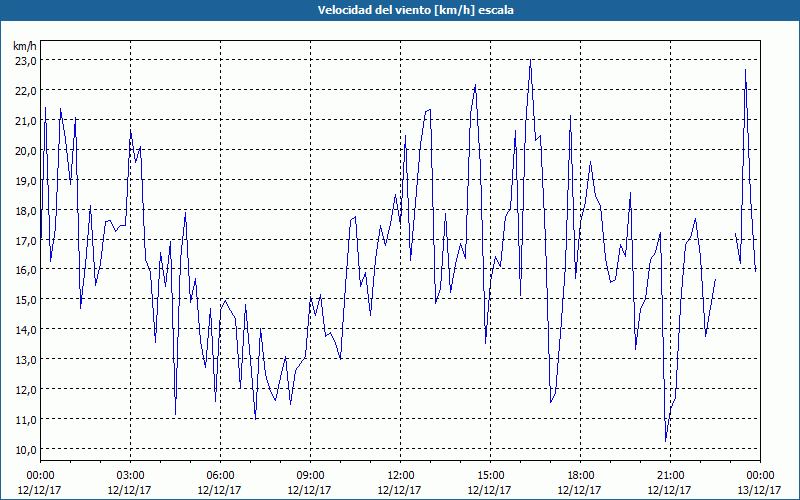Click the 18,0 y-axis value
Image resolution: width=800 pixels, height=500 pixels.
(x=25, y=210)
